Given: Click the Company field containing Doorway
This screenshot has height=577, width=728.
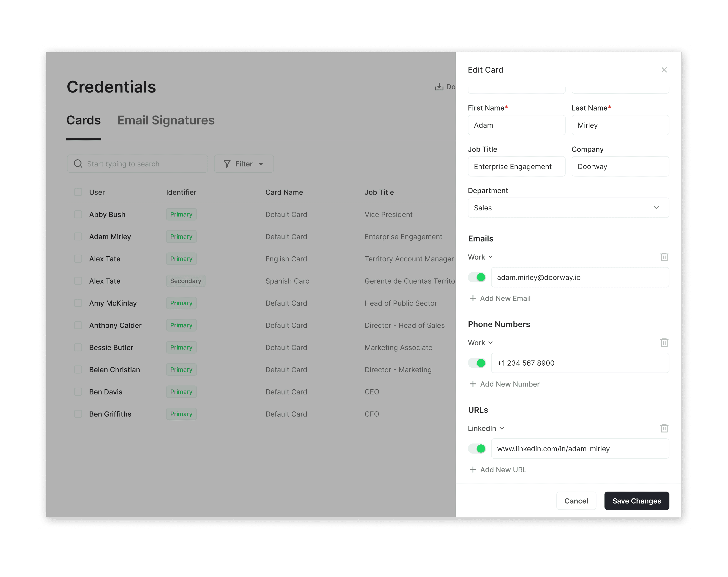Looking at the screenshot, I should (x=620, y=166).
